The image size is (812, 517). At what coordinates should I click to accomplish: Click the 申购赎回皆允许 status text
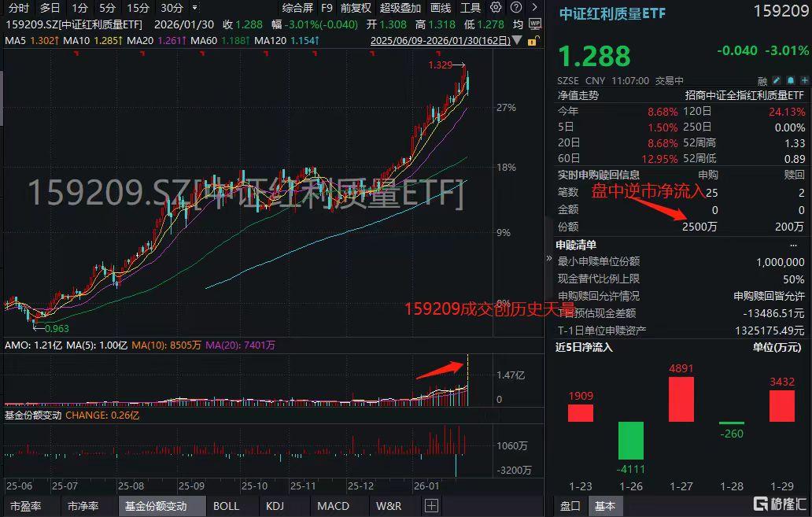(x=769, y=297)
